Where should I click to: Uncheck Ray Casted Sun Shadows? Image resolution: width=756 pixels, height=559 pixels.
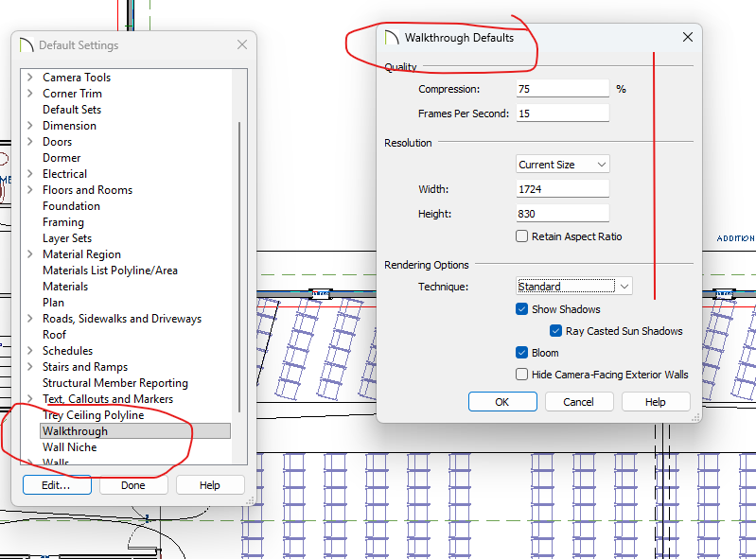(x=556, y=331)
